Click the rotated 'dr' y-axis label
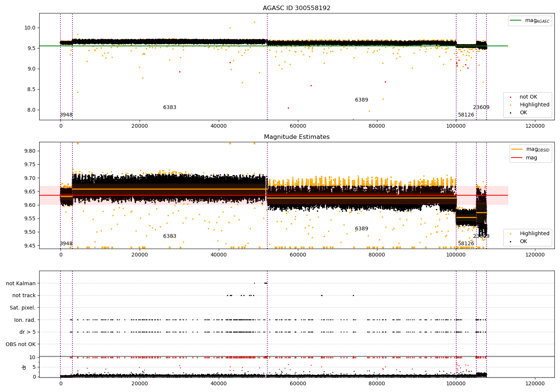The height and width of the screenshot is (392, 560). coord(24,367)
